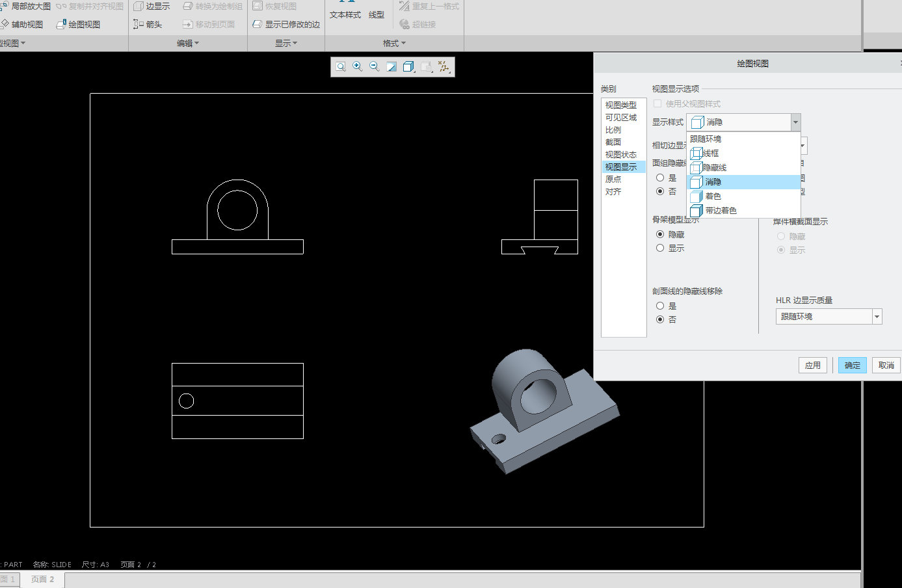This screenshot has height=588, width=902.
Task: Click 显示已修改的边 in the ribbon
Action: 286,25
